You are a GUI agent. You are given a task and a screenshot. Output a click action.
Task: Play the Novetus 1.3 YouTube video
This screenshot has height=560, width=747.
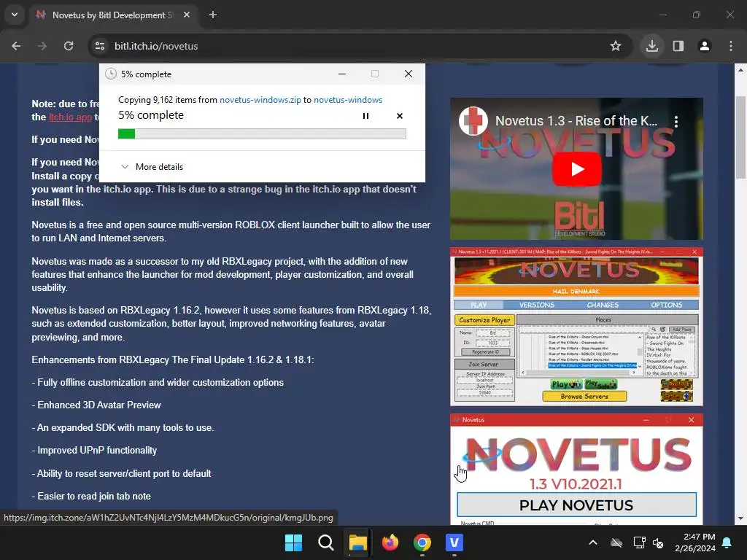tap(576, 169)
